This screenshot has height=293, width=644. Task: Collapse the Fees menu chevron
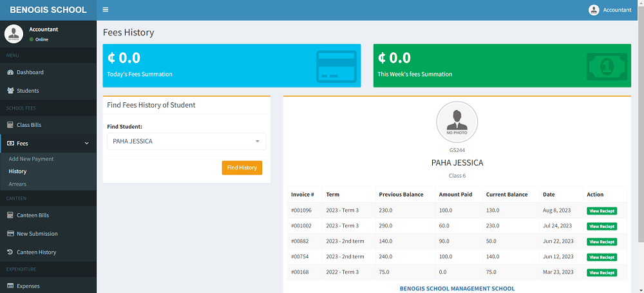(x=87, y=144)
